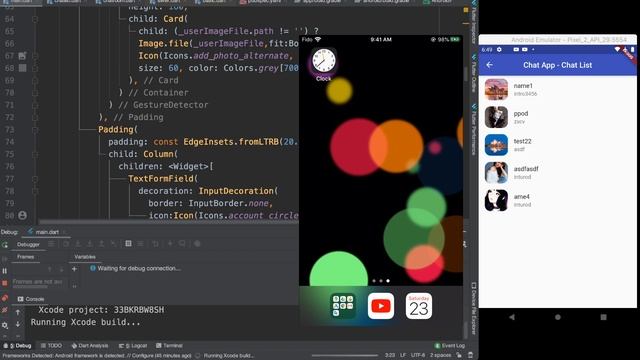This screenshot has height=360, width=640.
Task: Click the settings cog in Android status bar
Action: click(499, 49)
